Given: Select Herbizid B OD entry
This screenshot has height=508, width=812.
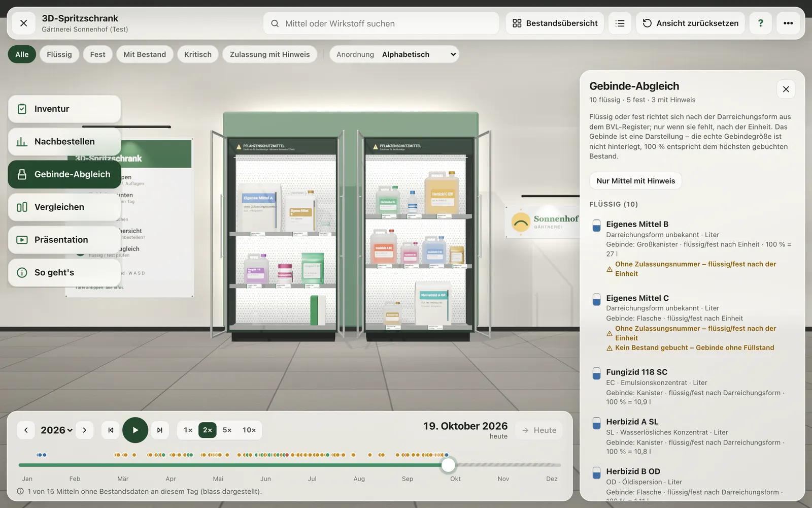Looking at the screenshot, I should click(x=692, y=485).
